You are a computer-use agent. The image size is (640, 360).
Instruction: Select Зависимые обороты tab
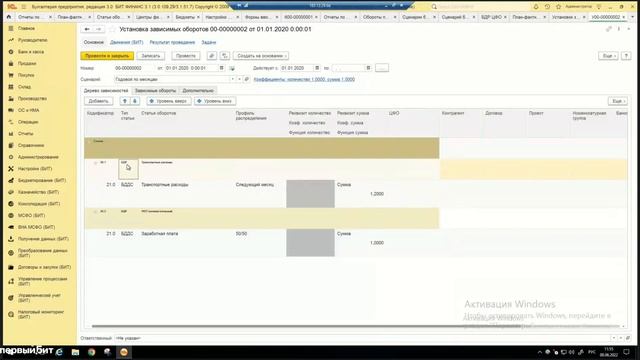[x=155, y=91]
